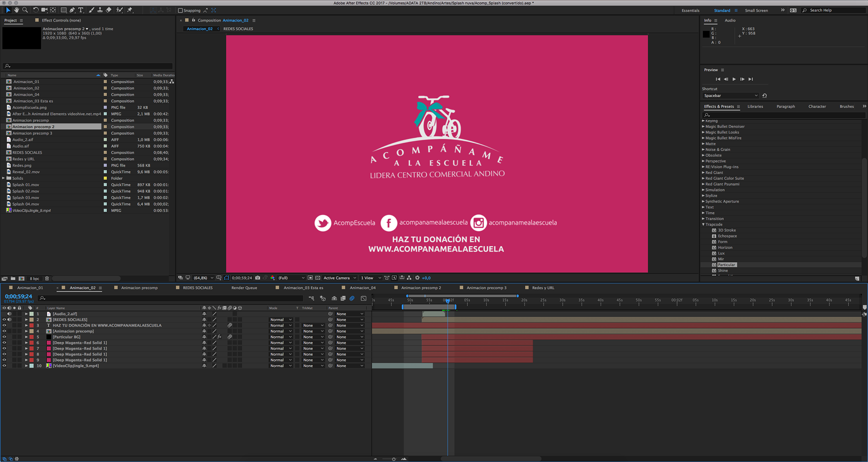
Task: Click the Show Channel color management icon
Action: [x=273, y=278]
